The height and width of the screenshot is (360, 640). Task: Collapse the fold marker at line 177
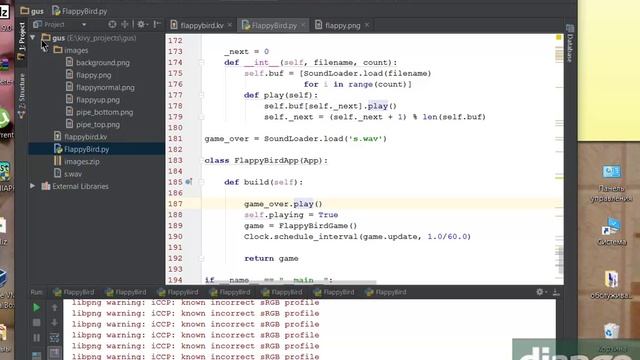click(x=201, y=95)
